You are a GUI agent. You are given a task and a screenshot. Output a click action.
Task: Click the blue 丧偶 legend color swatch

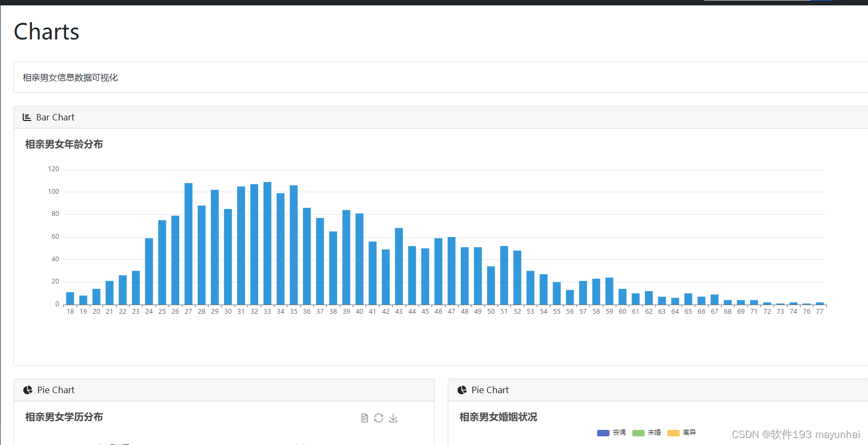coord(603,433)
